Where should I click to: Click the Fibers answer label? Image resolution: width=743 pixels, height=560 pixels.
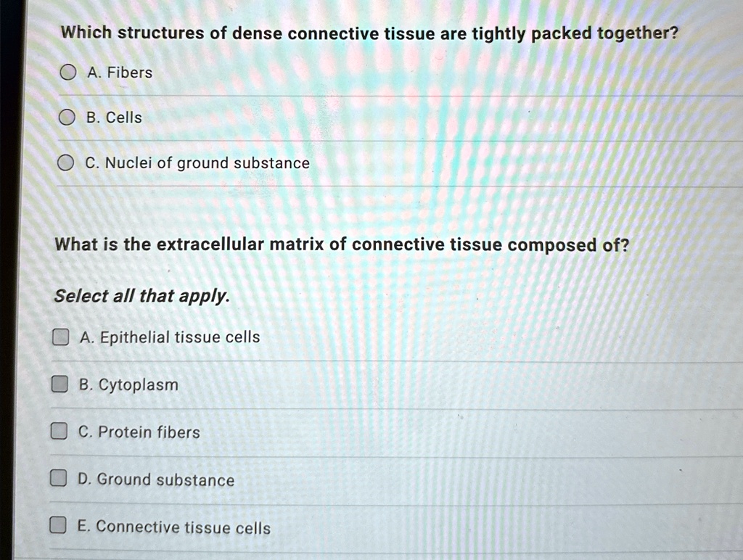click(120, 73)
